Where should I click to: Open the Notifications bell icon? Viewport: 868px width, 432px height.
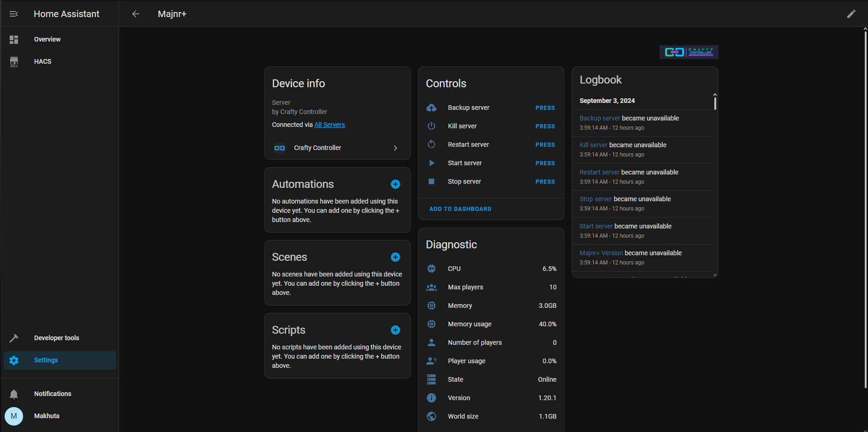click(x=14, y=394)
